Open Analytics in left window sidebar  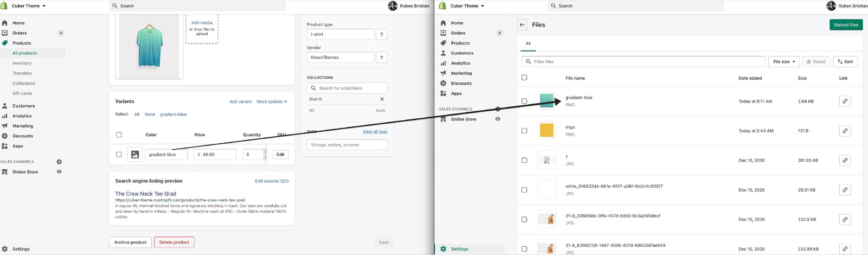(22, 116)
